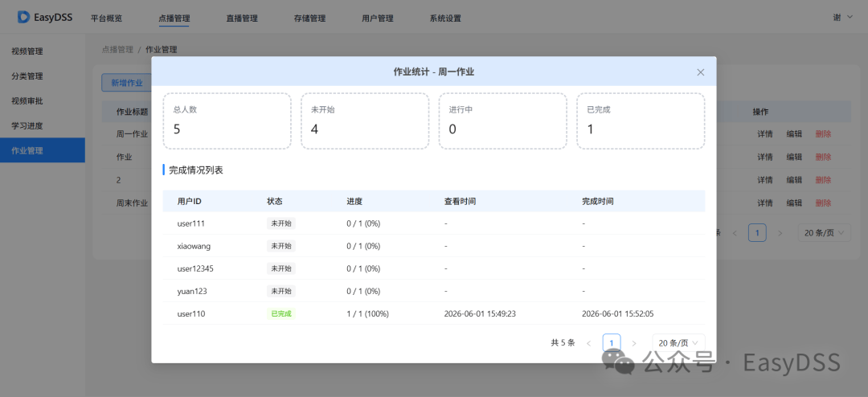The height and width of the screenshot is (397, 868).
Task: Click 删除 for the row titled 2
Action: (x=823, y=180)
